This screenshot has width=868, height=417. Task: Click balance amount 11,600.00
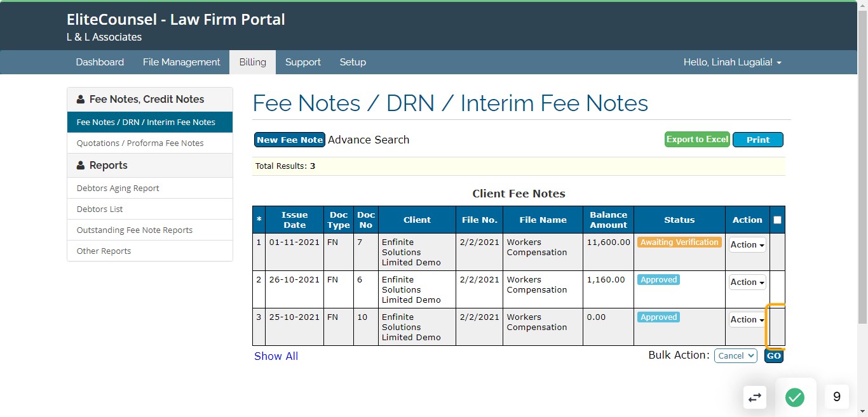click(609, 242)
